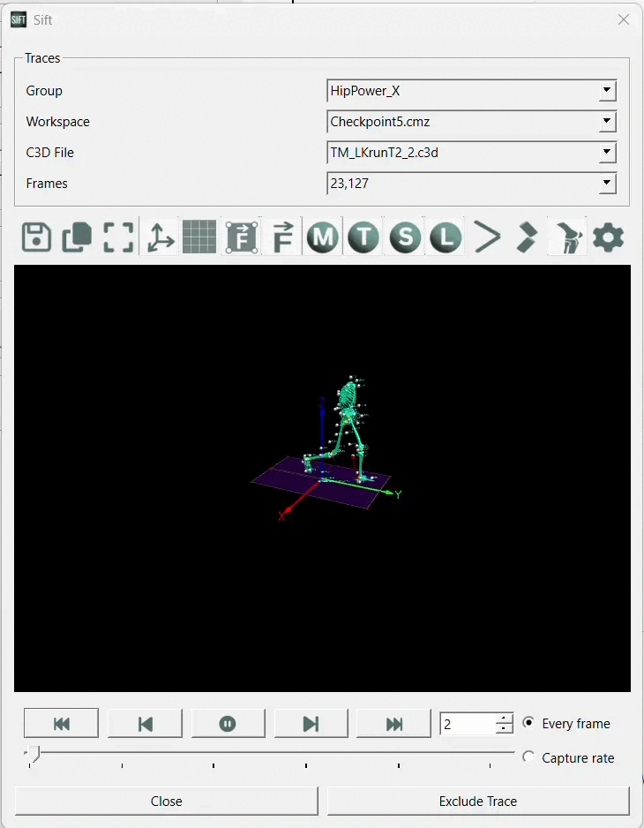
Task: Open the Workspace dropdown with Checkpoint5.cmz
Action: point(471,122)
